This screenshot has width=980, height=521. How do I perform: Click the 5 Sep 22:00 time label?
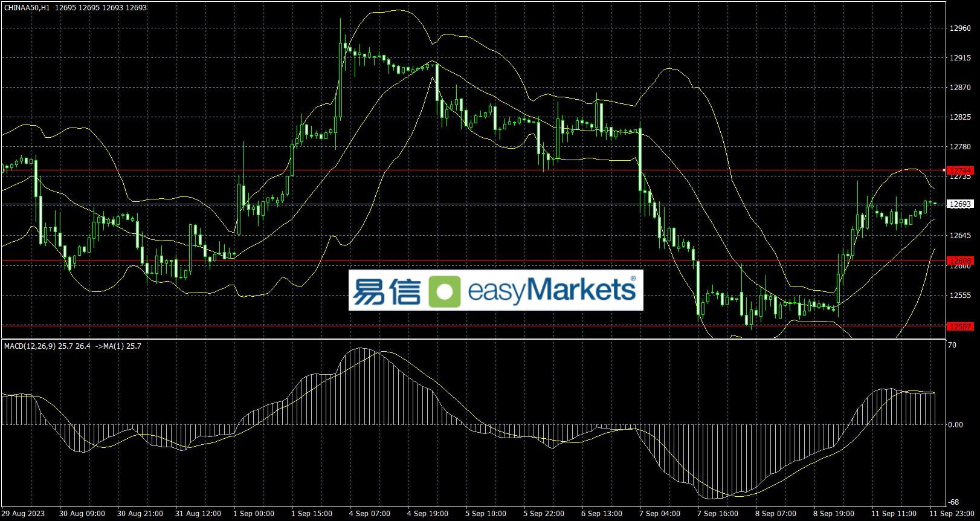click(x=544, y=514)
